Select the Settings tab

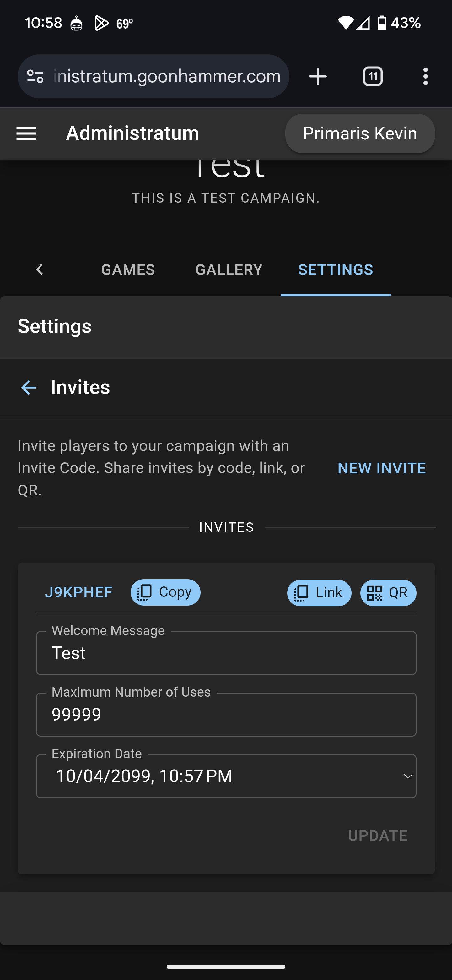click(335, 270)
